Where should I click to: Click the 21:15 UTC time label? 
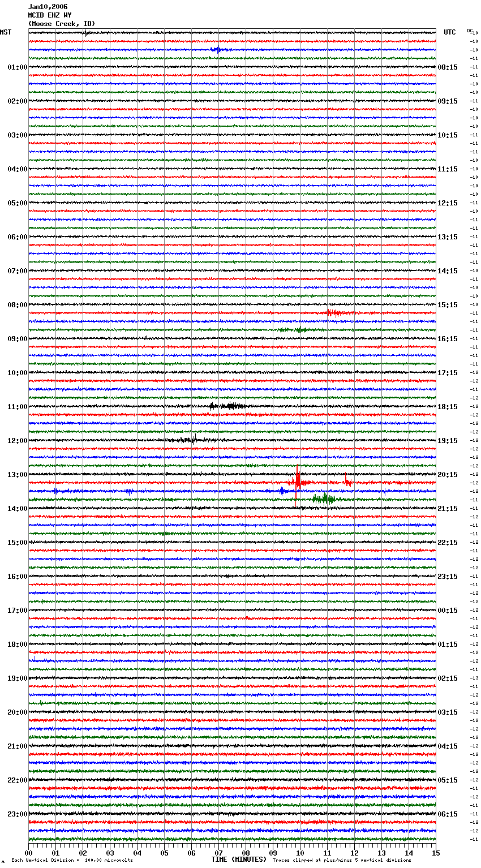(448, 509)
